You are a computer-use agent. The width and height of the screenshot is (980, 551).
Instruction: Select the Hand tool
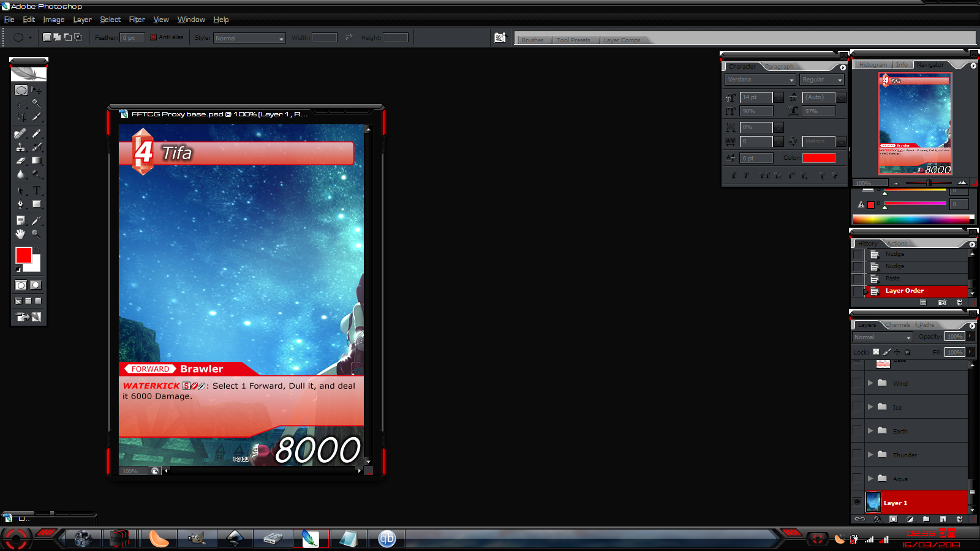click(x=21, y=234)
